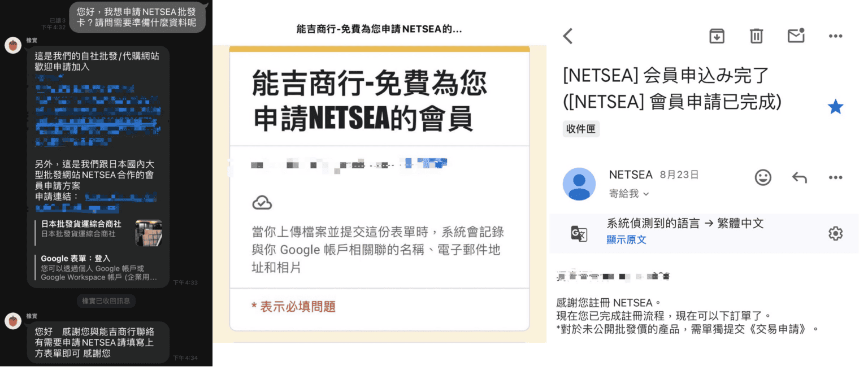The height and width of the screenshot is (379, 868).
Task: Open the 日本批發貨運綜合商社 preview thumbnail
Action: [x=149, y=232]
